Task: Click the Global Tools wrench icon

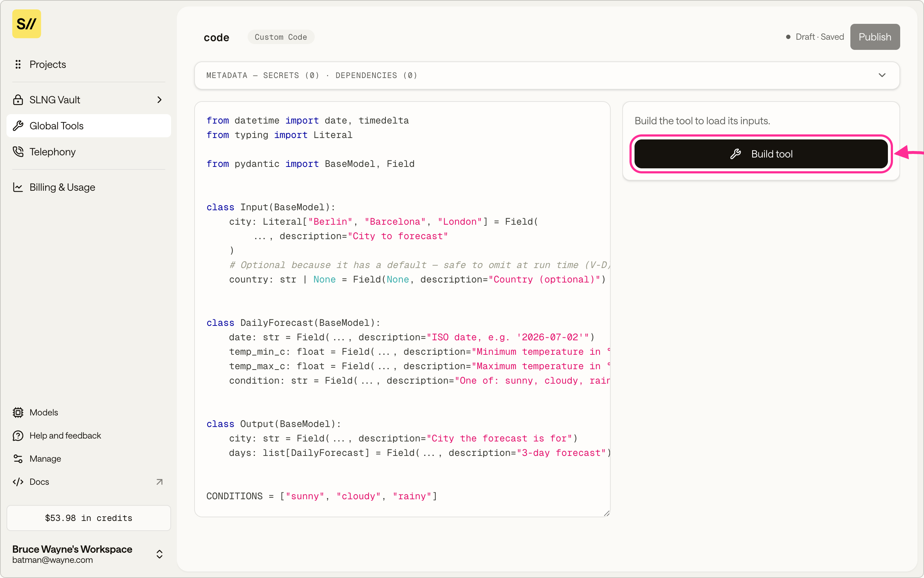Action: (x=18, y=126)
